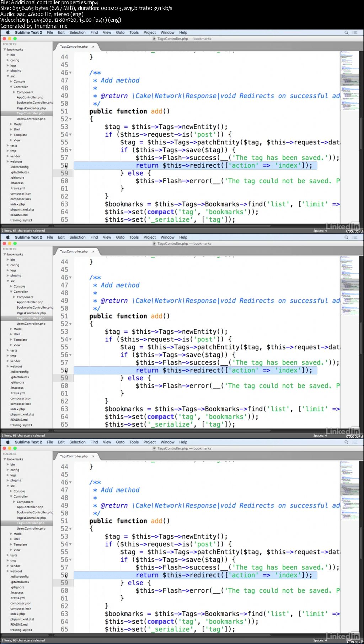Open composer.json in the 00:01:28 frame sidebar
This screenshot has width=364, height=644.
click(x=21, y=603)
